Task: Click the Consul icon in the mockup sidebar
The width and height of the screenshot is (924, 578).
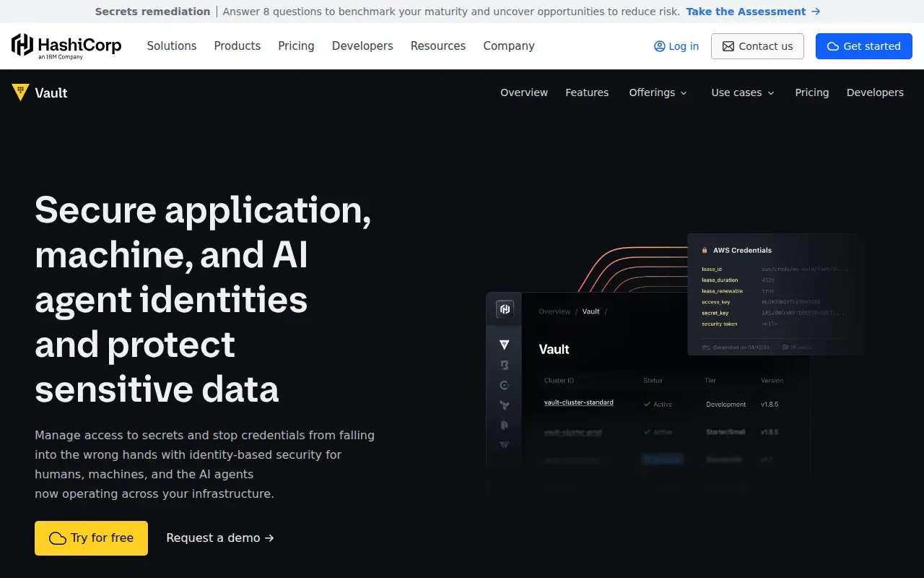Action: click(505, 385)
